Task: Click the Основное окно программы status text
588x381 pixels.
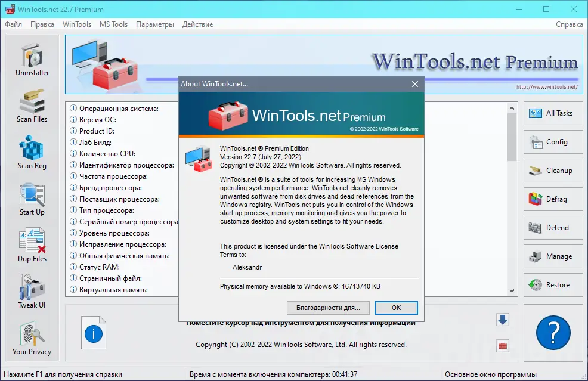Action: pyautogui.click(x=491, y=374)
